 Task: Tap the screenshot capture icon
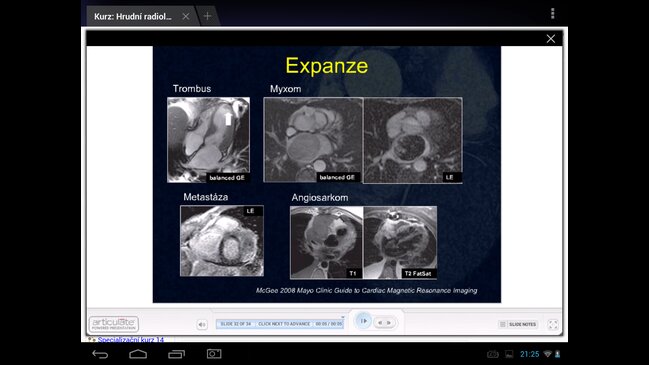214,354
